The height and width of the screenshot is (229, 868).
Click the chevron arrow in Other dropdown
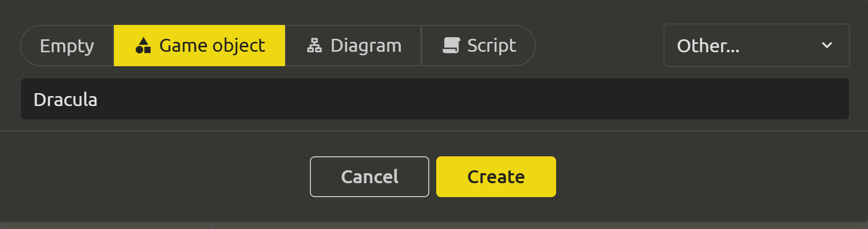click(827, 45)
